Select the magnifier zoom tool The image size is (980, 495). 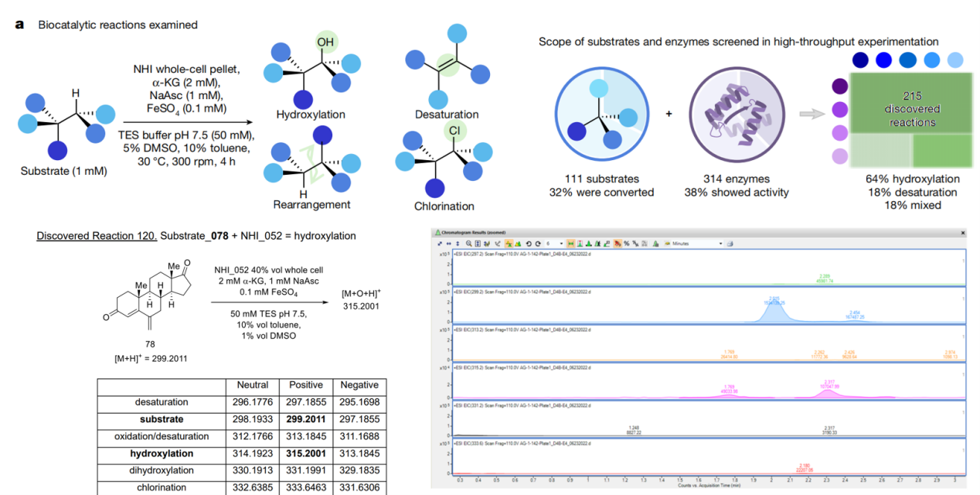468,244
